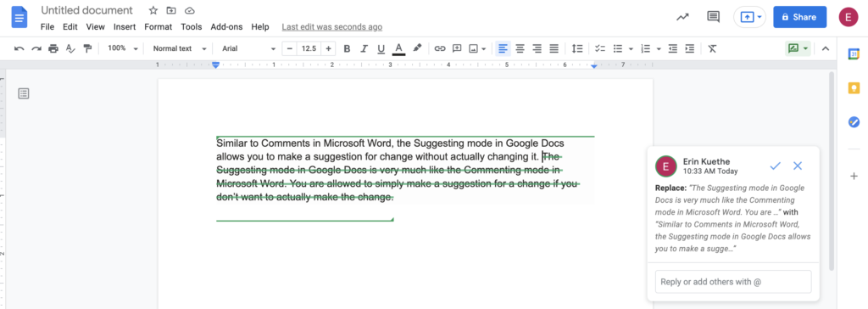
Task: Decrease the paragraph indent
Action: [x=672, y=49]
